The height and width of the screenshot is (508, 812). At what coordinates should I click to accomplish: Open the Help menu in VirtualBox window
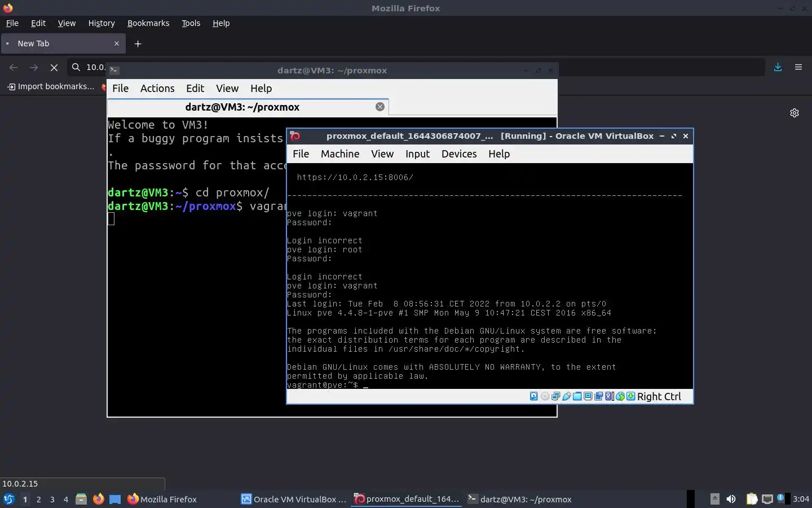pos(499,154)
